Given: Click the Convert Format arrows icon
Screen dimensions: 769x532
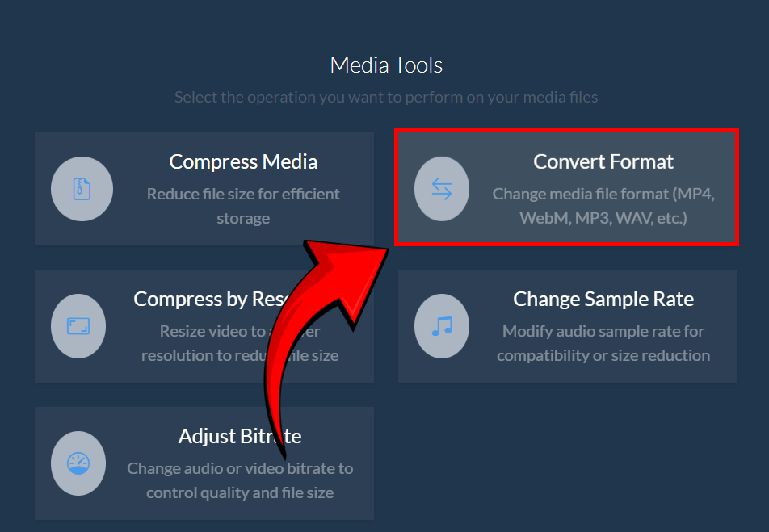Looking at the screenshot, I should (442, 188).
